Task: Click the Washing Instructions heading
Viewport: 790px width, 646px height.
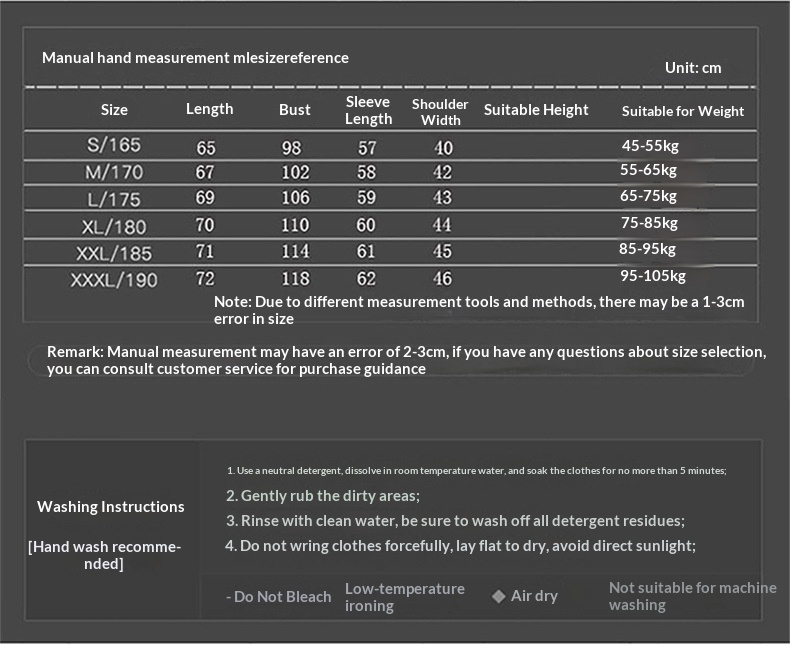Action: [x=111, y=507]
